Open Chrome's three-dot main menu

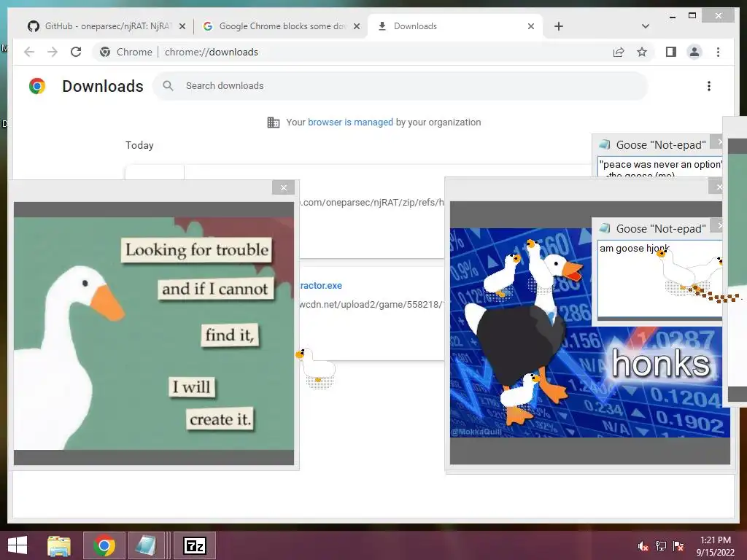[718, 52]
